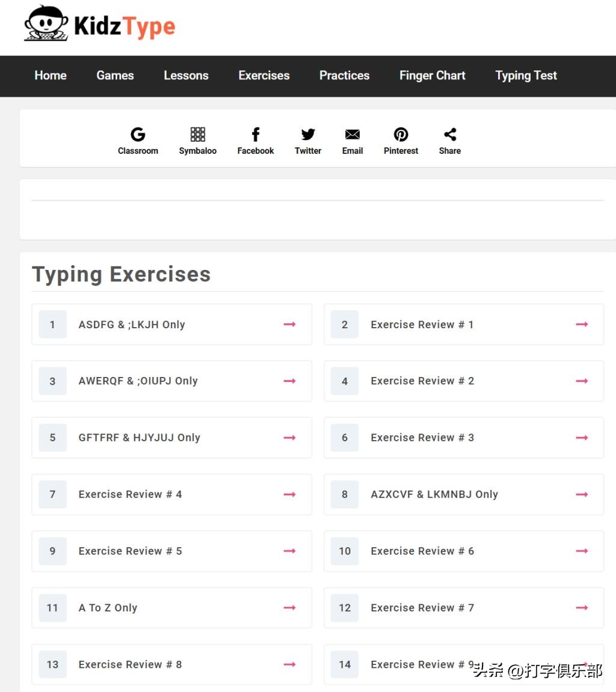Open AWERQF & ;OIUPJ Only exercise

(x=138, y=381)
